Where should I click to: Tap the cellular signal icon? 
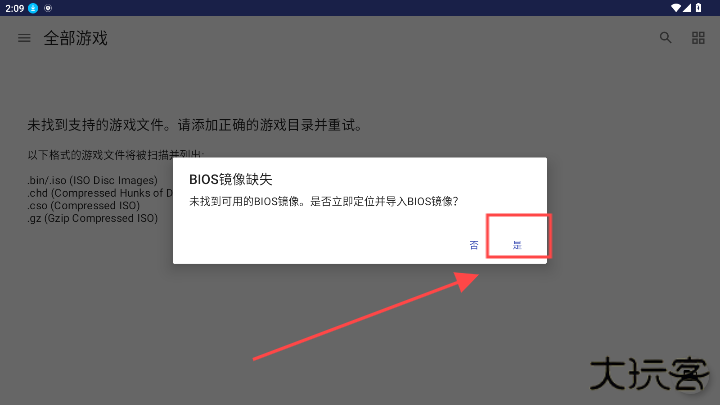[687, 8]
